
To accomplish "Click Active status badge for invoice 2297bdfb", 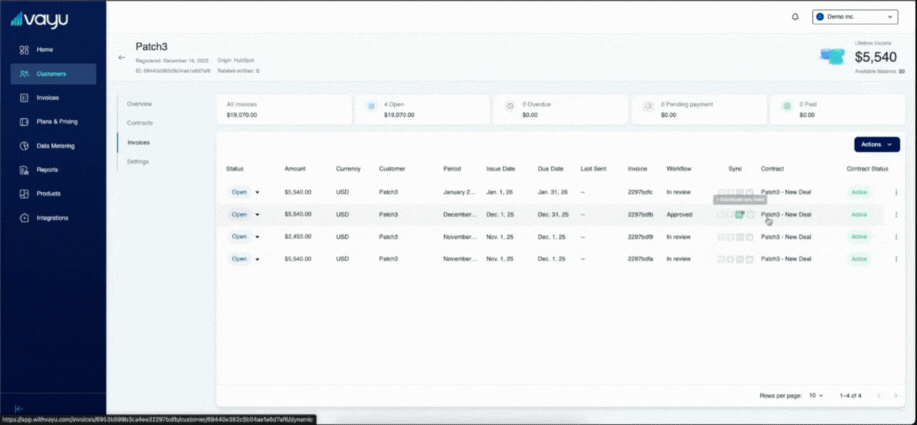I will pos(859,215).
